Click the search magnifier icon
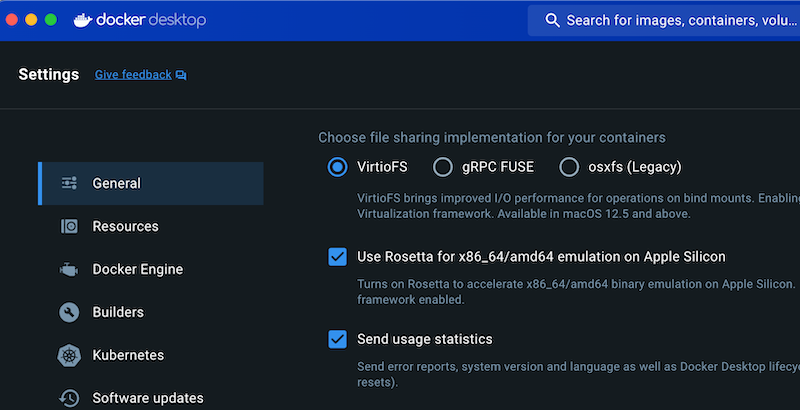Screen dimensions: 800x410 pos(552,20)
